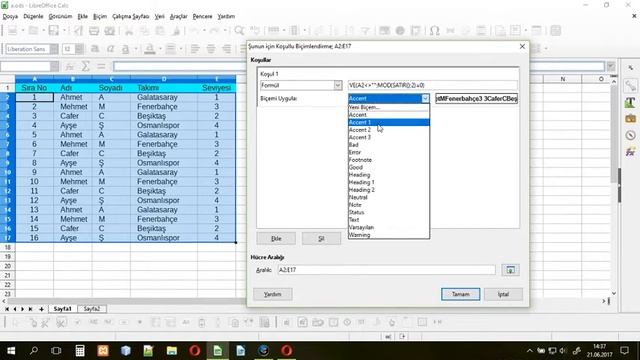Select Good style in list
Image resolution: width=640 pixels, height=360 pixels.
tap(389, 167)
